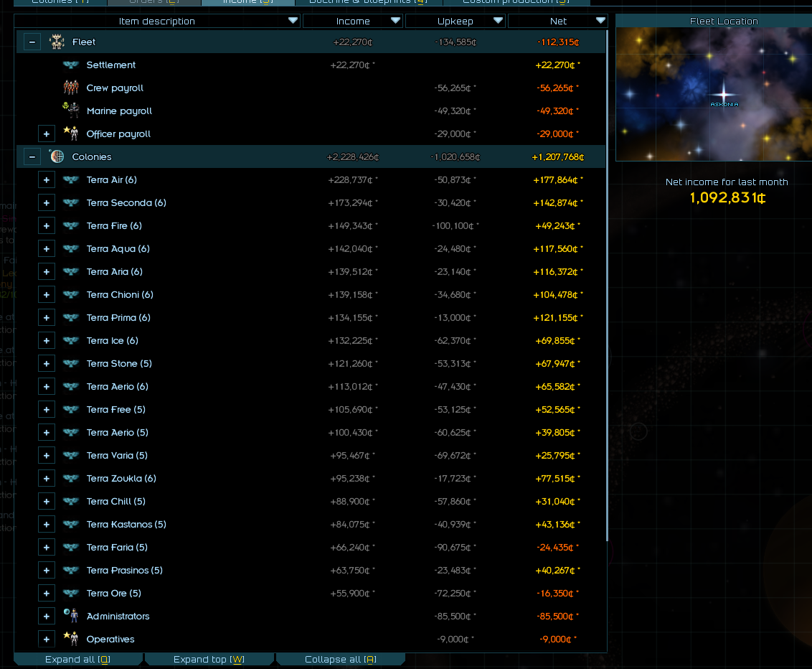Collapse the Fleet section with its minus button
812x669 pixels.
coord(32,42)
